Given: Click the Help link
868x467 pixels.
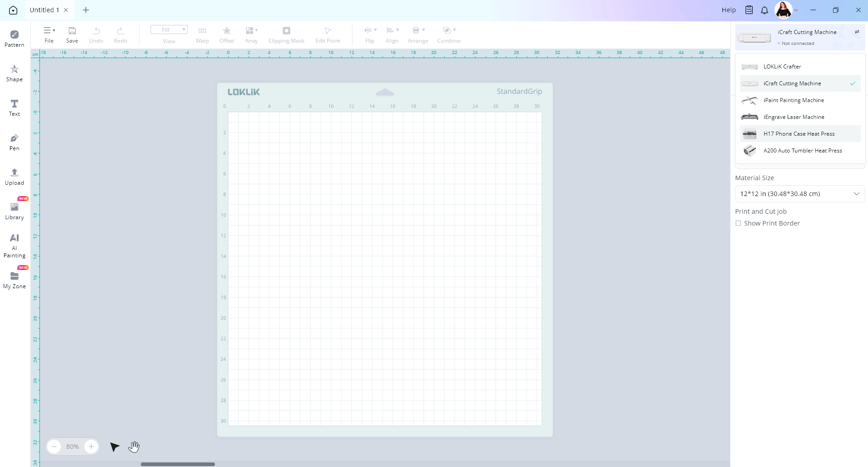Looking at the screenshot, I should 728,10.
